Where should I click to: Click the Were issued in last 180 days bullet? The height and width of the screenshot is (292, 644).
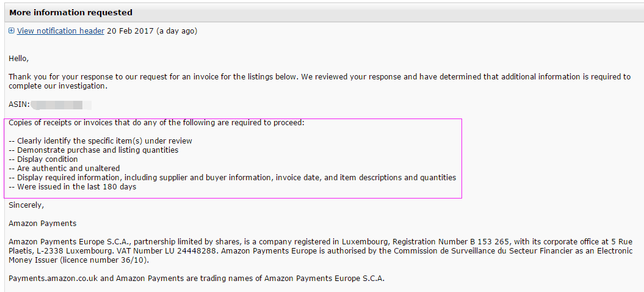(72, 187)
